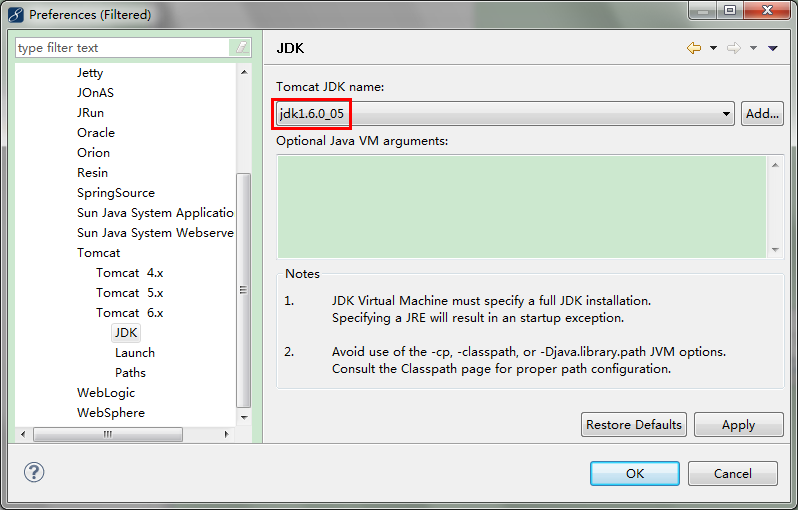
Task: Select Tomcat 5.x node
Action: click(129, 293)
